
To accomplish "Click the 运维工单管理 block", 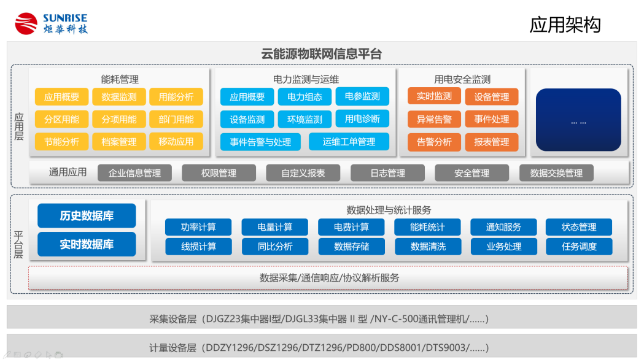I will click(x=349, y=142).
